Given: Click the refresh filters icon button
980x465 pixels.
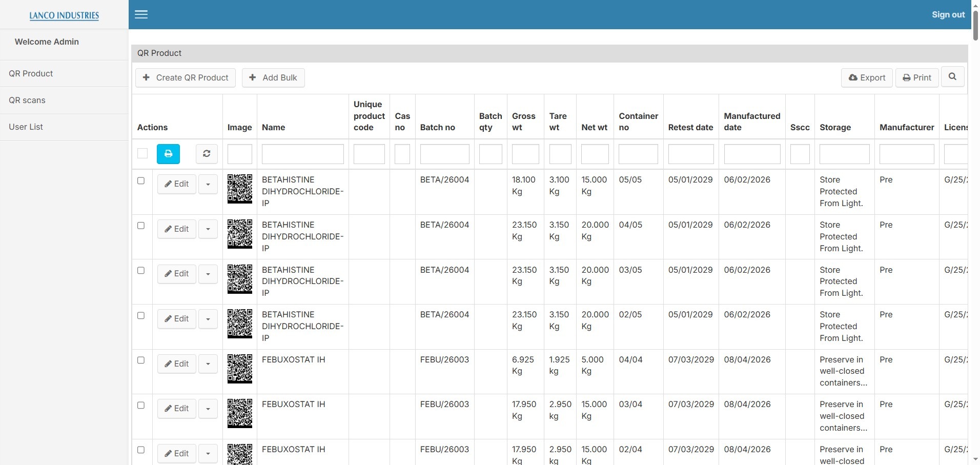Looking at the screenshot, I should (x=207, y=154).
